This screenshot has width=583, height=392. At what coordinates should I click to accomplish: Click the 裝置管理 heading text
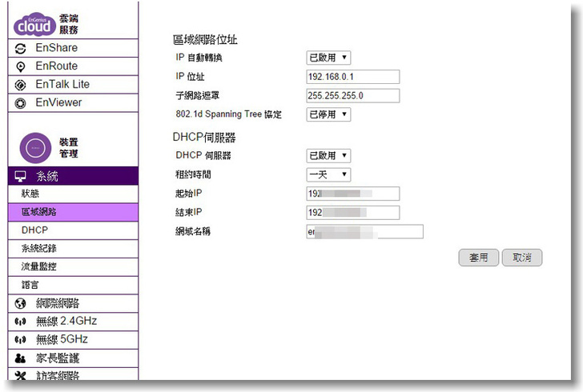(x=69, y=148)
